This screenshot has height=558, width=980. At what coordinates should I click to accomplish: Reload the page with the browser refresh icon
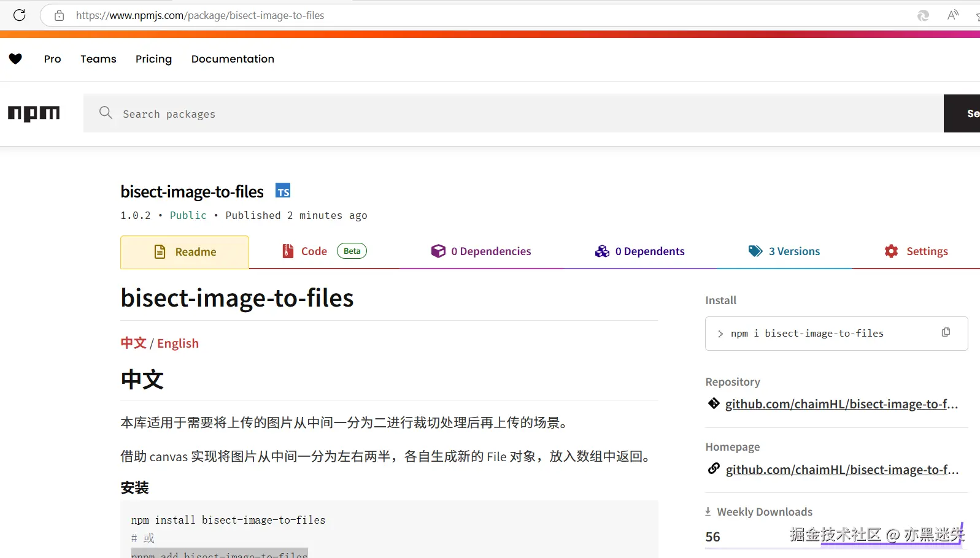tap(20, 15)
